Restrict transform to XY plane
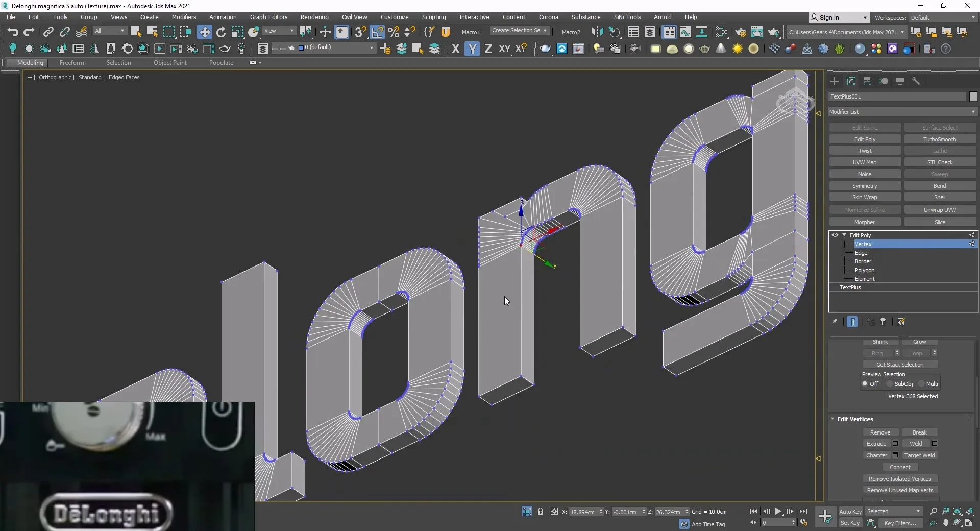This screenshot has width=980, height=531. pyautogui.click(x=504, y=49)
